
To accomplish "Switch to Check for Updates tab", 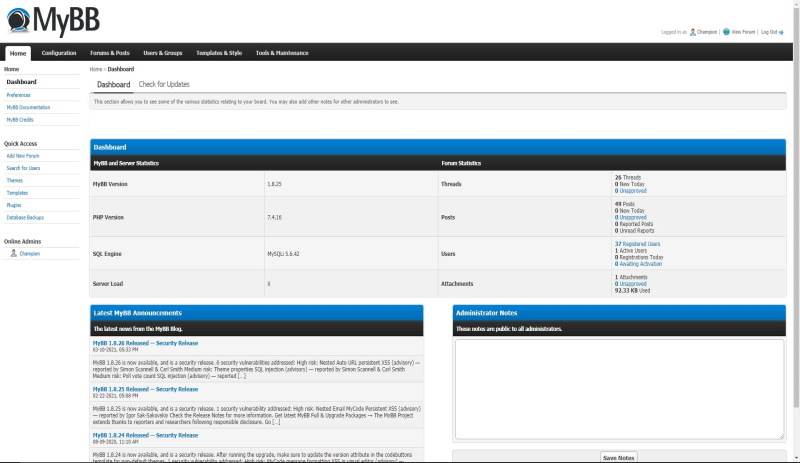I will pyautogui.click(x=164, y=84).
